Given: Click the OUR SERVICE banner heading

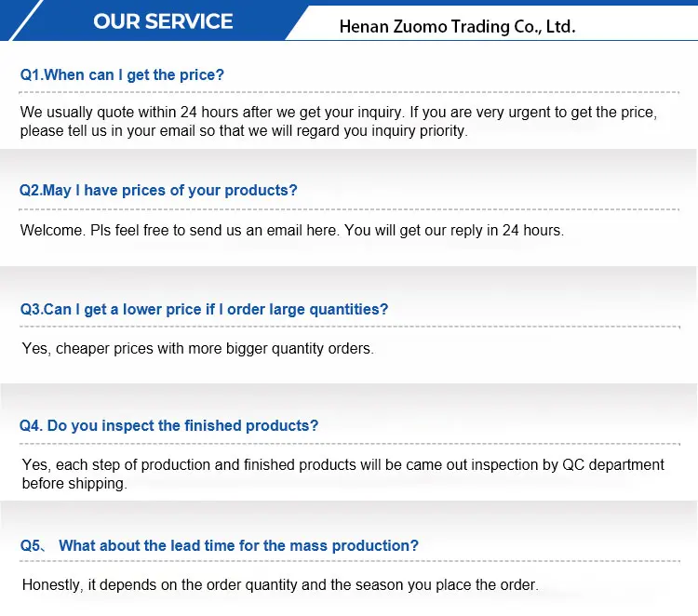Looking at the screenshot, I should coord(163,20).
